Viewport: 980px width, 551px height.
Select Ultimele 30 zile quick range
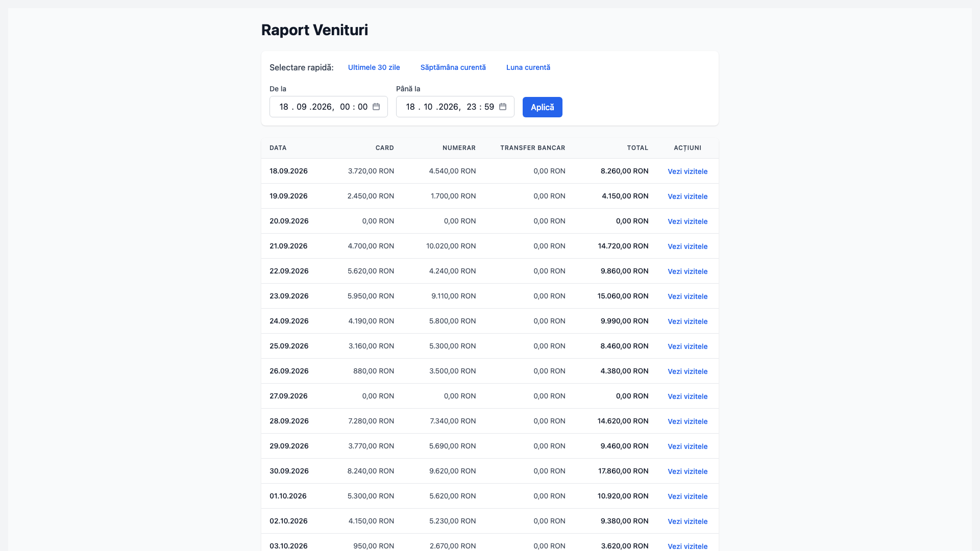click(x=374, y=67)
